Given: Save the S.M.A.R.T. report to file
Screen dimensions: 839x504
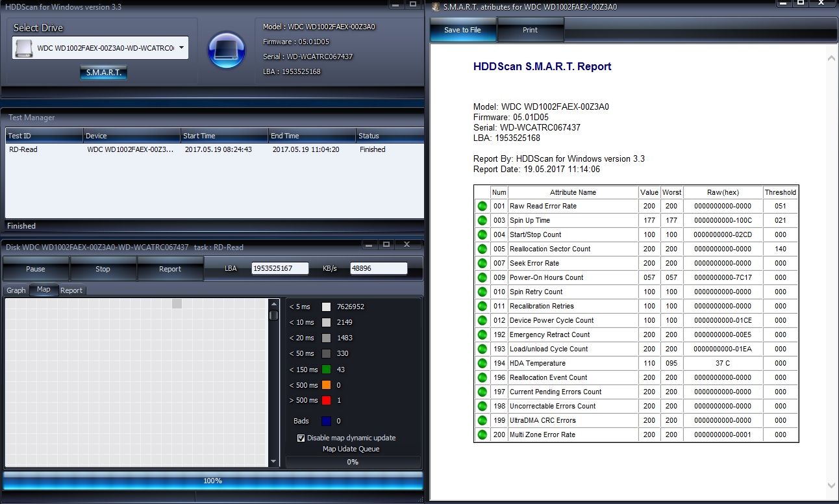Looking at the screenshot, I should [x=462, y=30].
